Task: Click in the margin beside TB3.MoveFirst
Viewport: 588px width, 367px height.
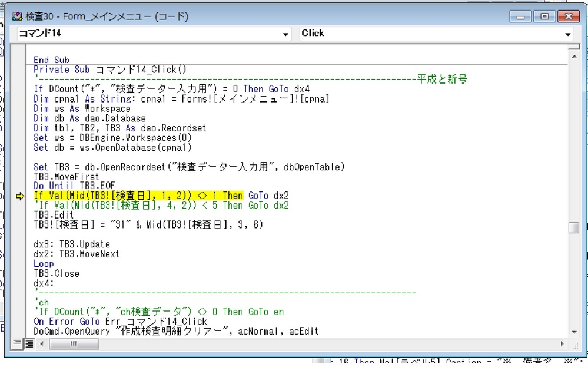Action: pyautogui.click(x=19, y=177)
